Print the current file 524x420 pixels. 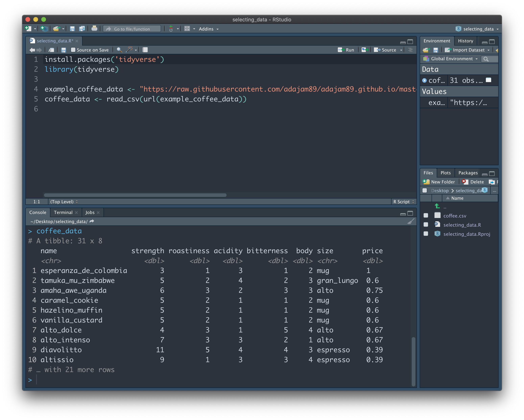point(94,29)
